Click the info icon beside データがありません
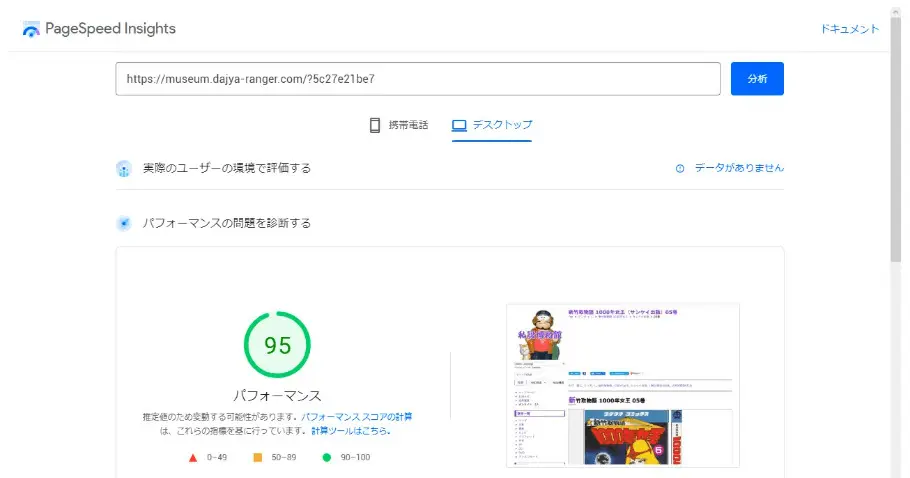910x478 pixels. pyautogui.click(x=680, y=168)
